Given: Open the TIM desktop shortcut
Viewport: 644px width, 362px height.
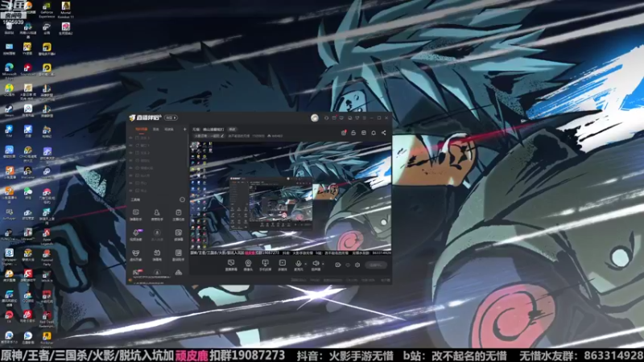Looking at the screenshot, I should point(9,131).
